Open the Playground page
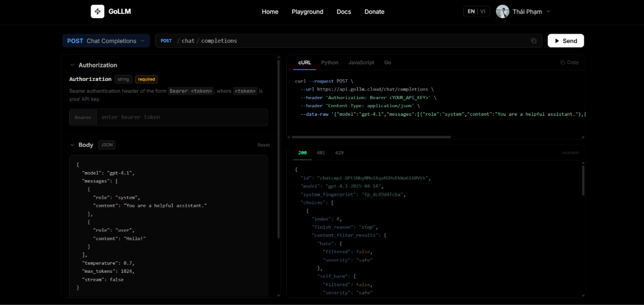Viewport: 644px width, 305px height. pyautogui.click(x=308, y=12)
